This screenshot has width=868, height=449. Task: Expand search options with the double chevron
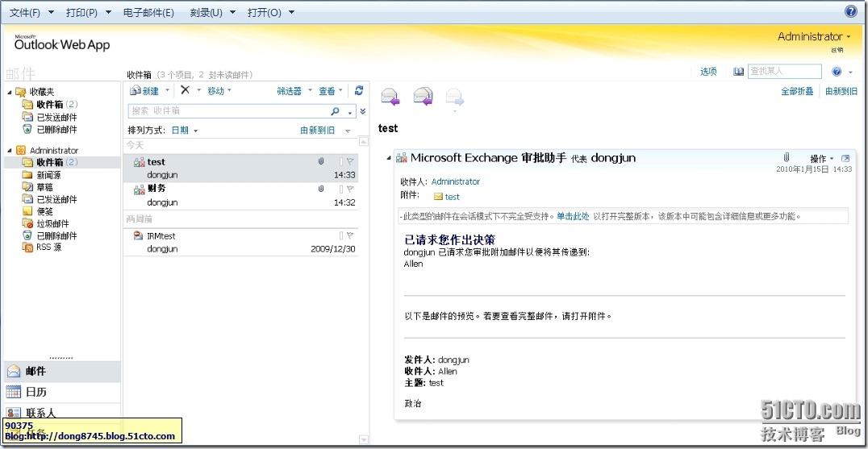click(x=363, y=111)
